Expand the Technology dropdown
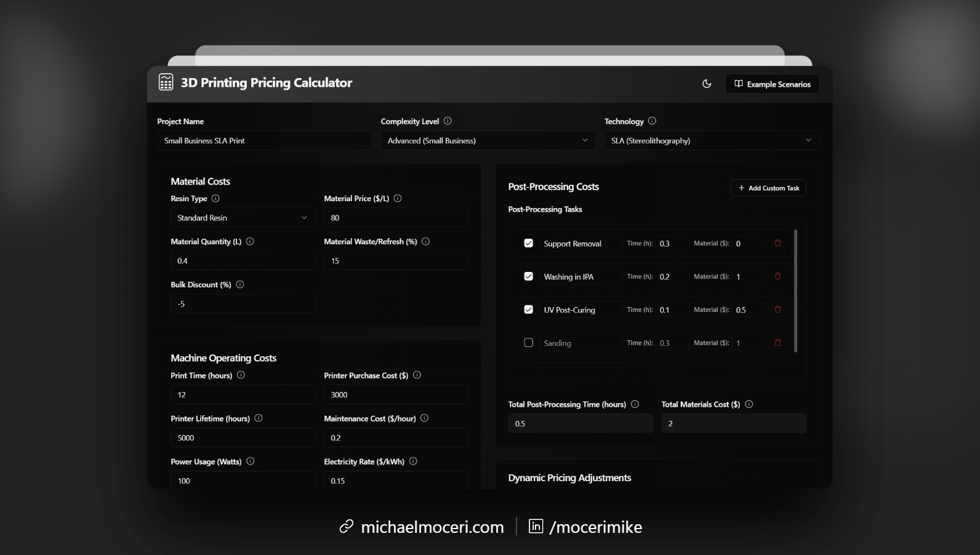This screenshot has height=555, width=980. point(711,140)
